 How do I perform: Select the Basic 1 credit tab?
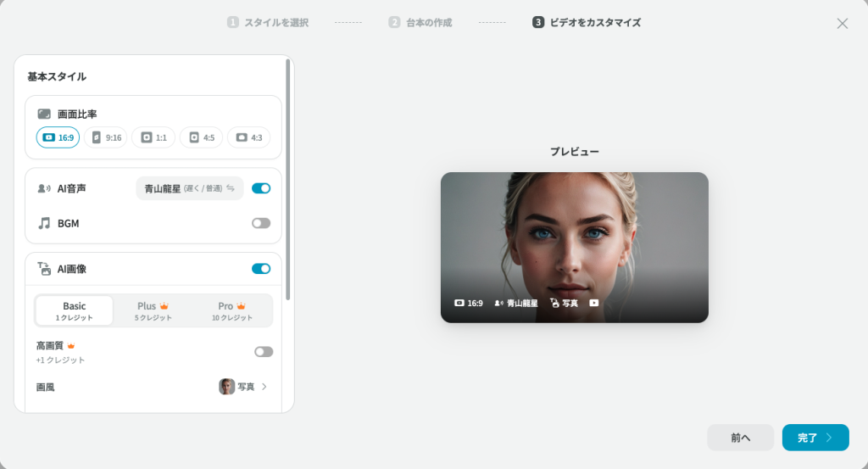74,310
